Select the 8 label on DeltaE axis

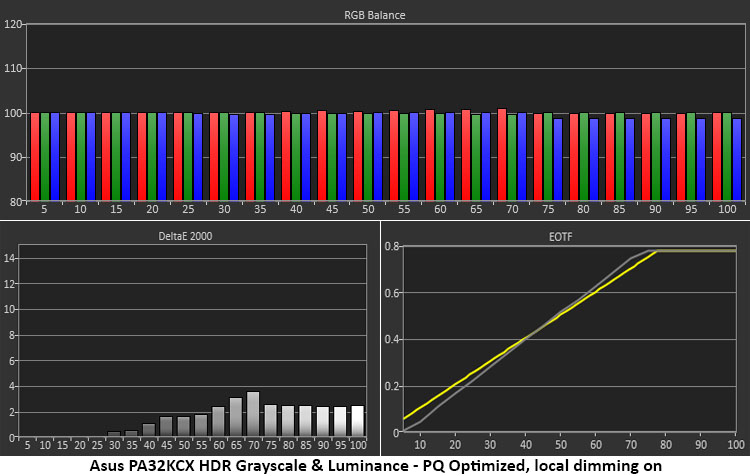(11, 335)
